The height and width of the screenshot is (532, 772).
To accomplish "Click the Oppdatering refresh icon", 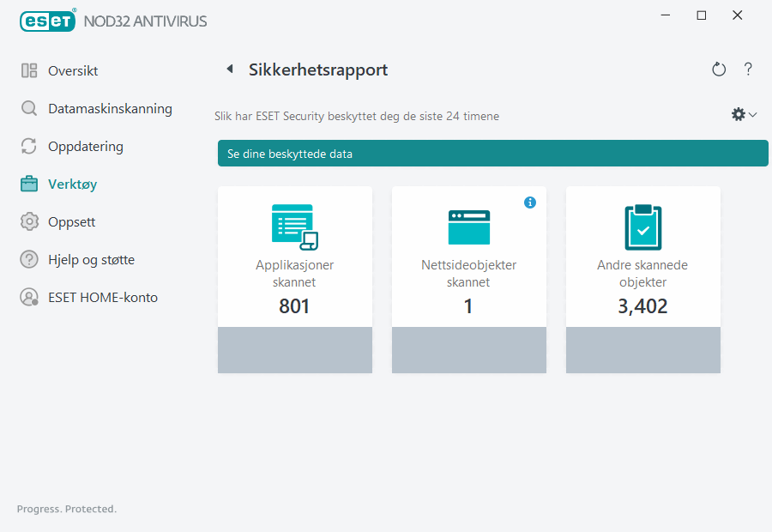I will [27, 146].
